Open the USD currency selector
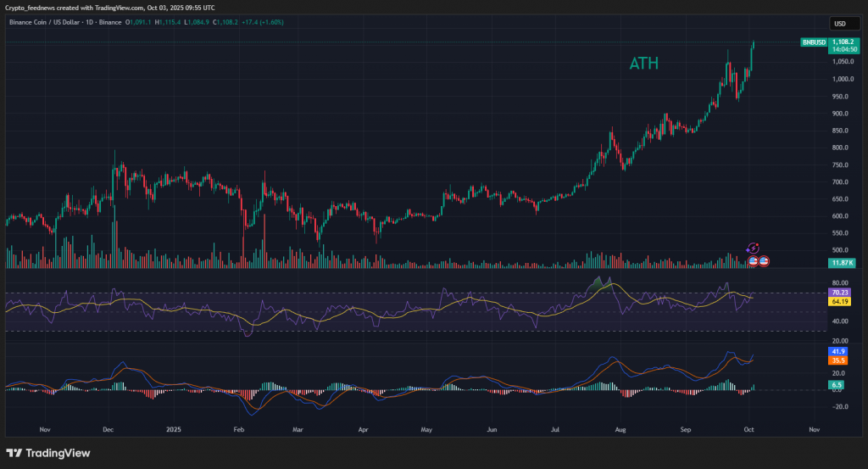The width and height of the screenshot is (868, 469). (x=840, y=24)
